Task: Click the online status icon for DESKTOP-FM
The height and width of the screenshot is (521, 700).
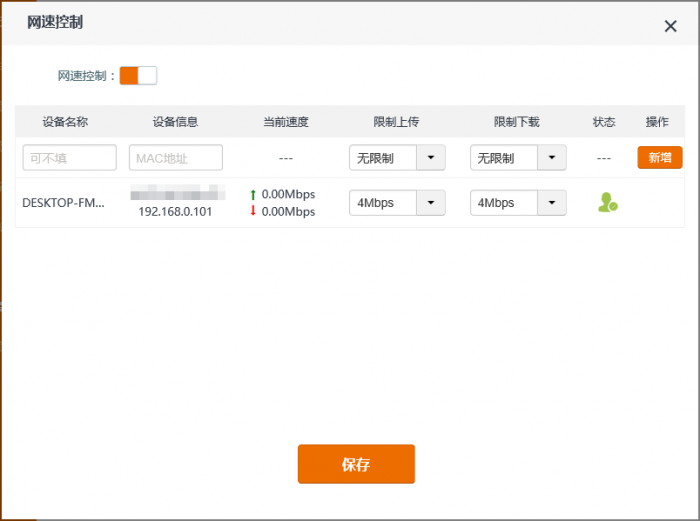Action: point(607,203)
